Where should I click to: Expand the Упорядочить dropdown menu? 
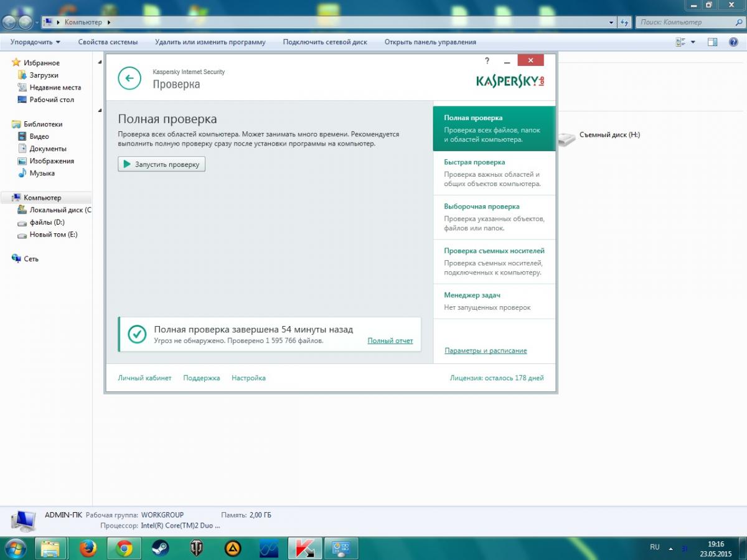[35, 42]
